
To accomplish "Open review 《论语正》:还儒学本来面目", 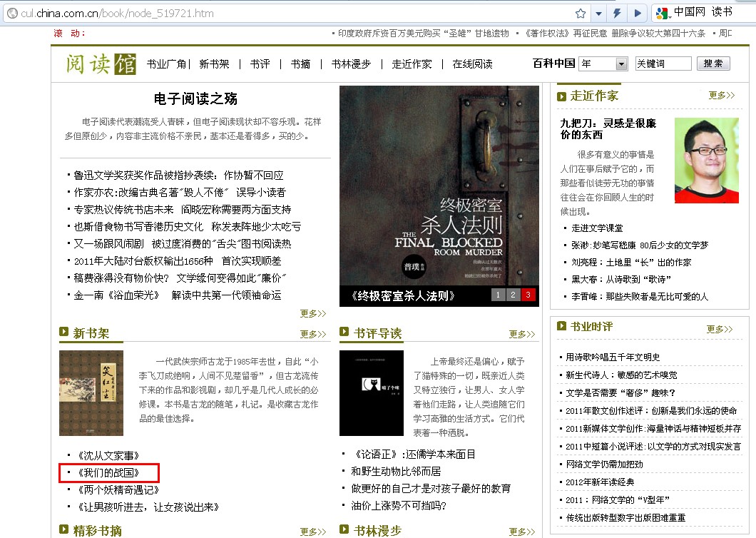I will (x=414, y=454).
